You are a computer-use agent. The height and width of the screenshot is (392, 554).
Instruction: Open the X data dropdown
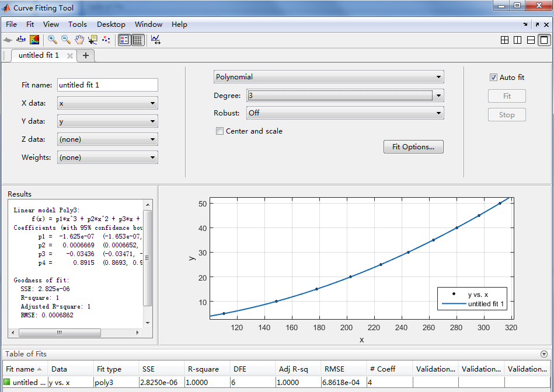pyautogui.click(x=107, y=103)
